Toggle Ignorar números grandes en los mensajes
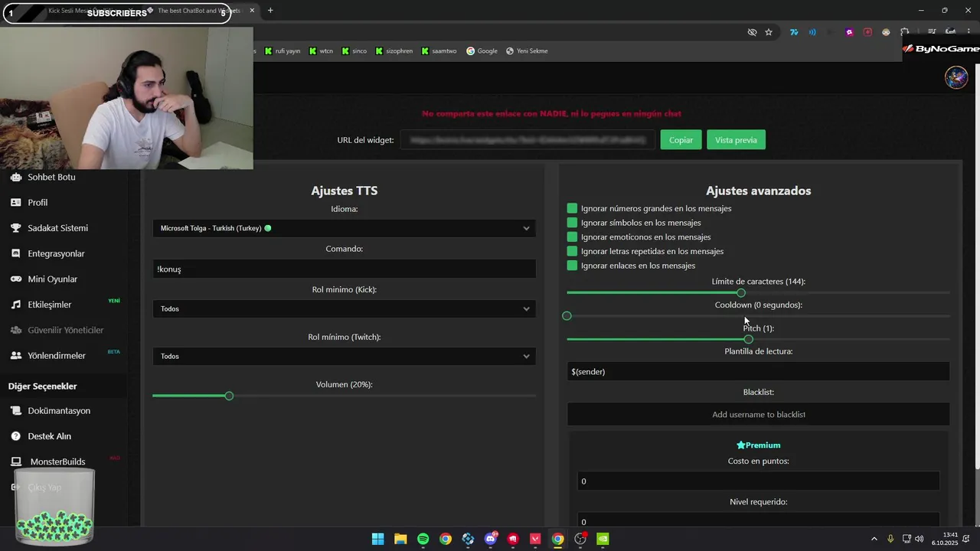 (572, 208)
